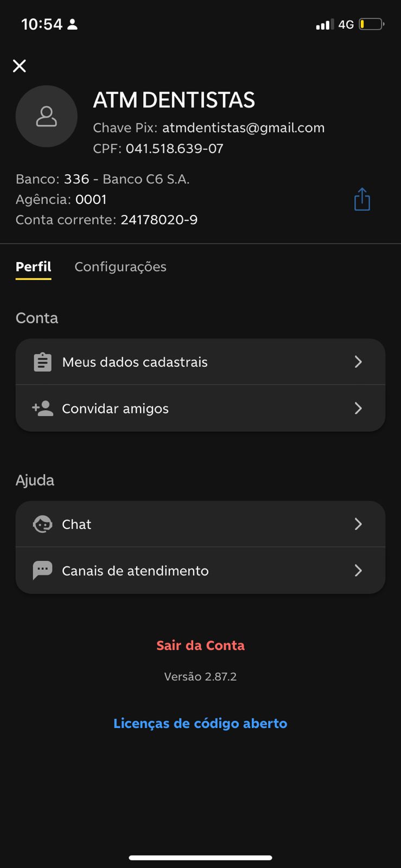
Task: Open Meus dados cadastrais entry
Action: [135, 362]
